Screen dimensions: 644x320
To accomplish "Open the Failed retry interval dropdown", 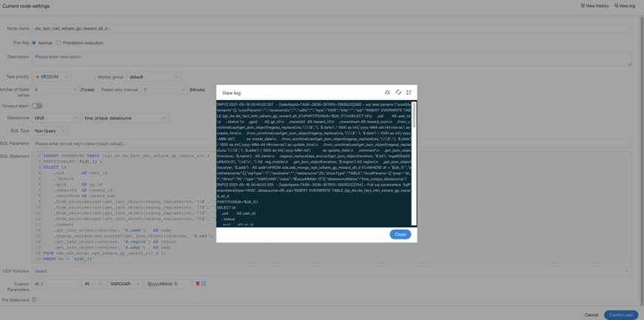I will point(164,90).
